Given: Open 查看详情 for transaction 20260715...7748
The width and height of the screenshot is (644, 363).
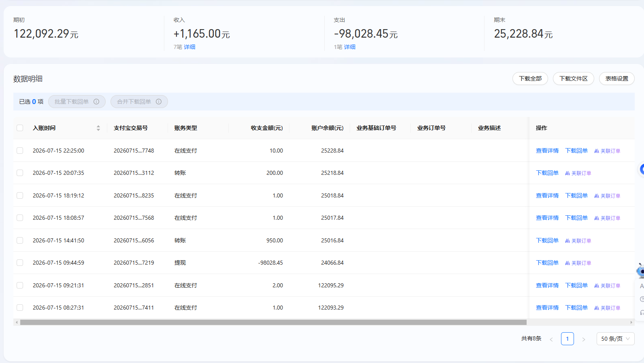Looking at the screenshot, I should 547,151.
